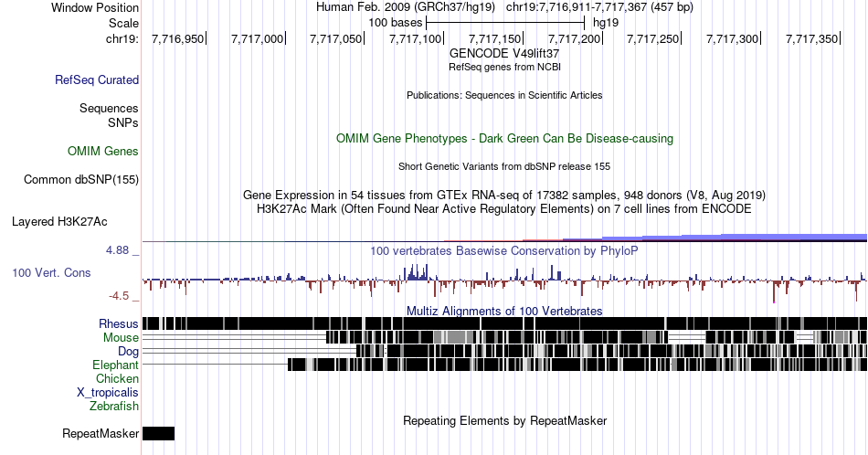The width and height of the screenshot is (868, 455).
Task: Click the 7,717,100 ruler position
Action: (x=416, y=38)
